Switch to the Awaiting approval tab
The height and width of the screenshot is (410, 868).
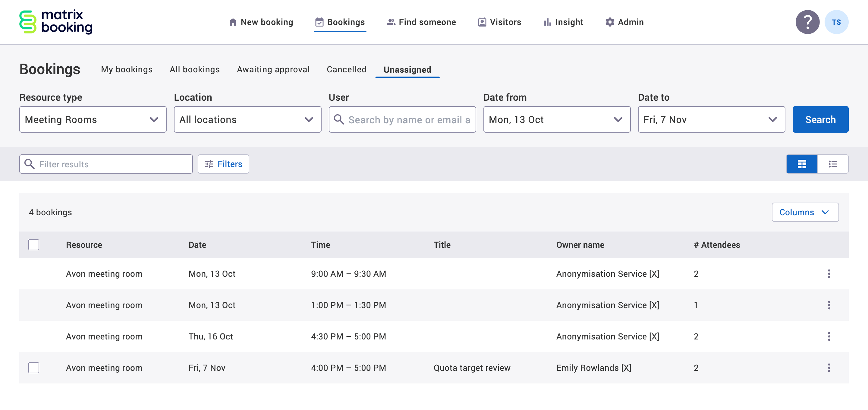click(x=273, y=69)
